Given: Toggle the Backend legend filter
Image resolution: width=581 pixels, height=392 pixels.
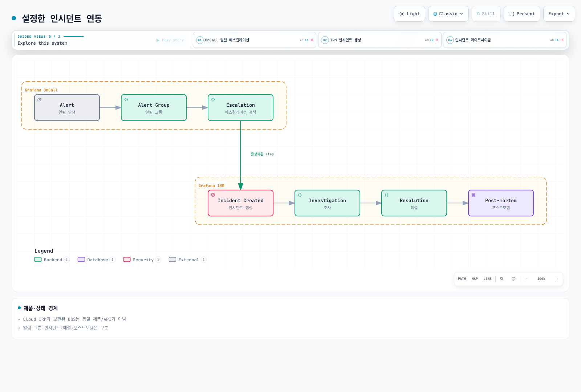Looking at the screenshot, I should click(52, 260).
